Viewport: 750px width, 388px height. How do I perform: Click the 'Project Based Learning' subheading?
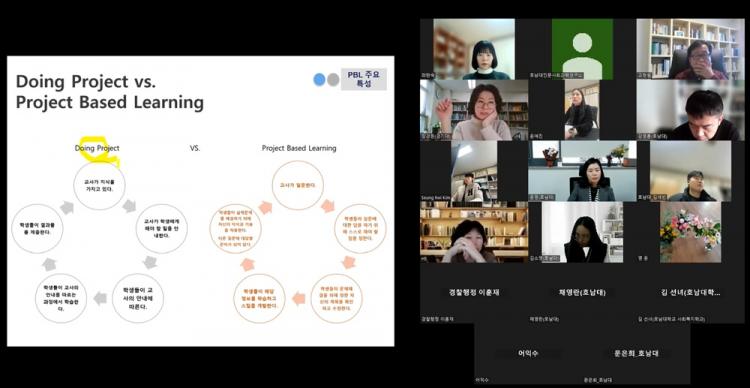tap(299, 148)
